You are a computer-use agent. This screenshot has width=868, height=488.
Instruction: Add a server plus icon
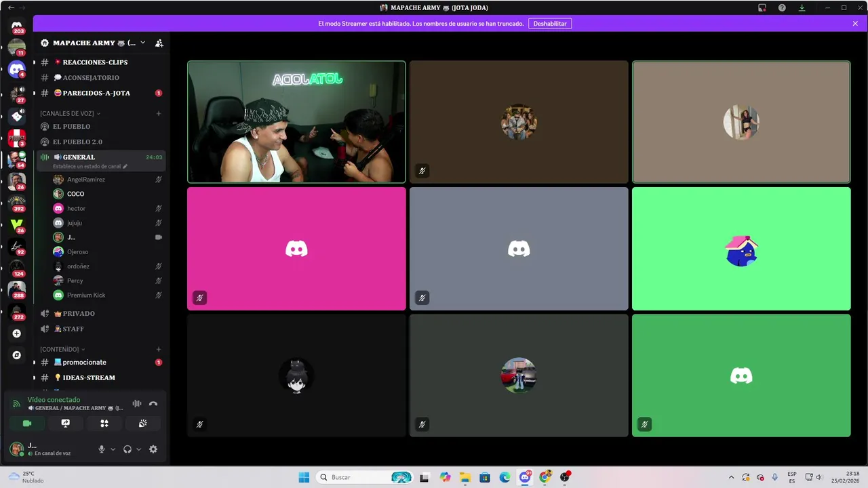tap(17, 333)
